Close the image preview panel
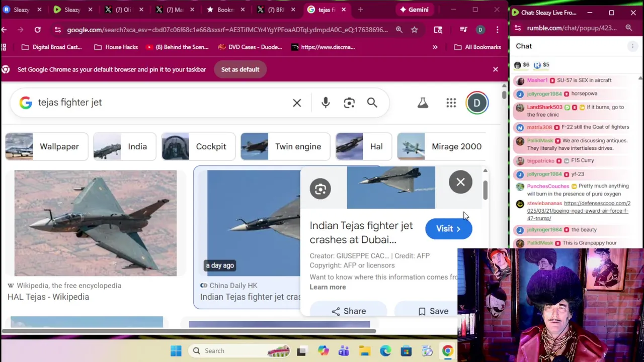Screen dimensions: 644x362 pos(460,182)
